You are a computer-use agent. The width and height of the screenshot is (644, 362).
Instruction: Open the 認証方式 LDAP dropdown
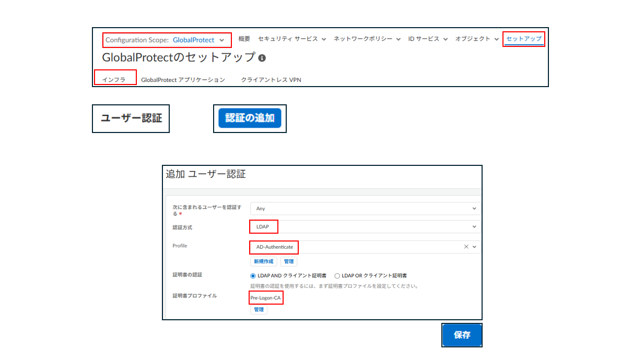coord(473,226)
